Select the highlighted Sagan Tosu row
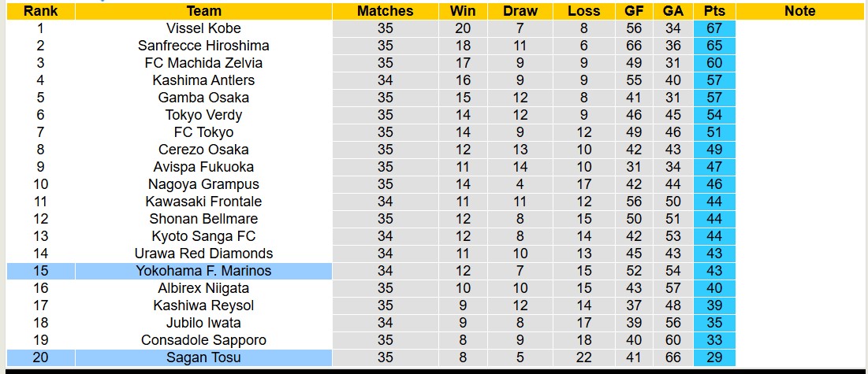 click(x=203, y=357)
